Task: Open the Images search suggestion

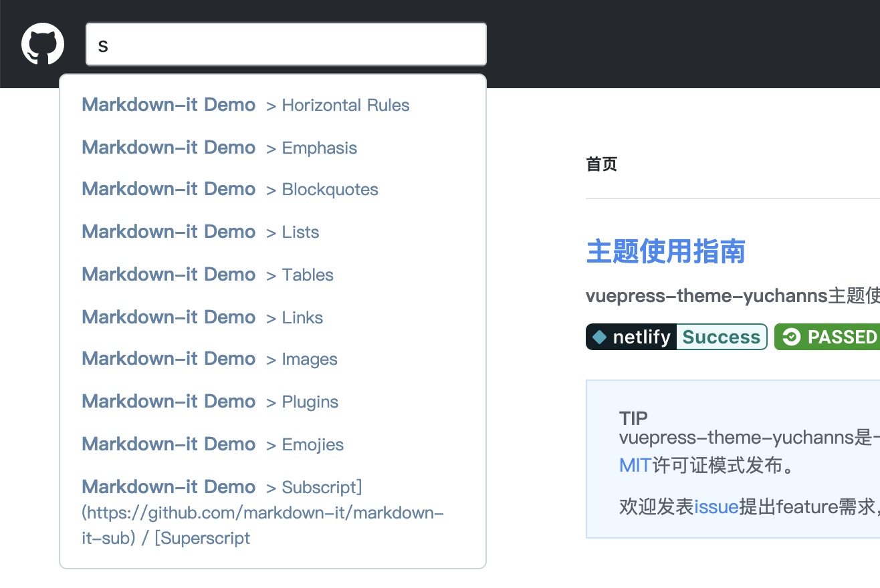Action: [273, 359]
